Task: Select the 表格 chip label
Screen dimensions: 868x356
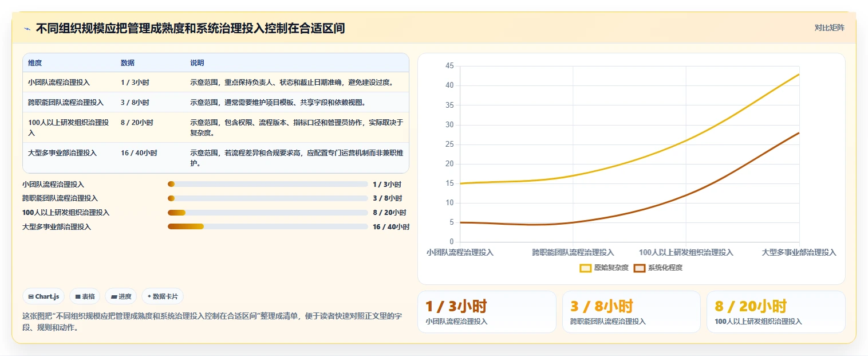Action: 88,296
